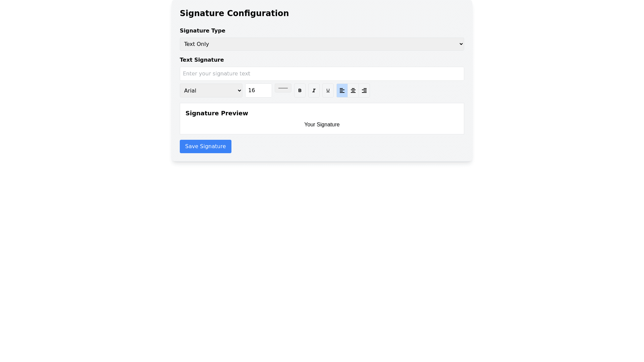Click the 'Signature Preview' heading
Viewport: 644px width, 362px height.
click(x=217, y=113)
